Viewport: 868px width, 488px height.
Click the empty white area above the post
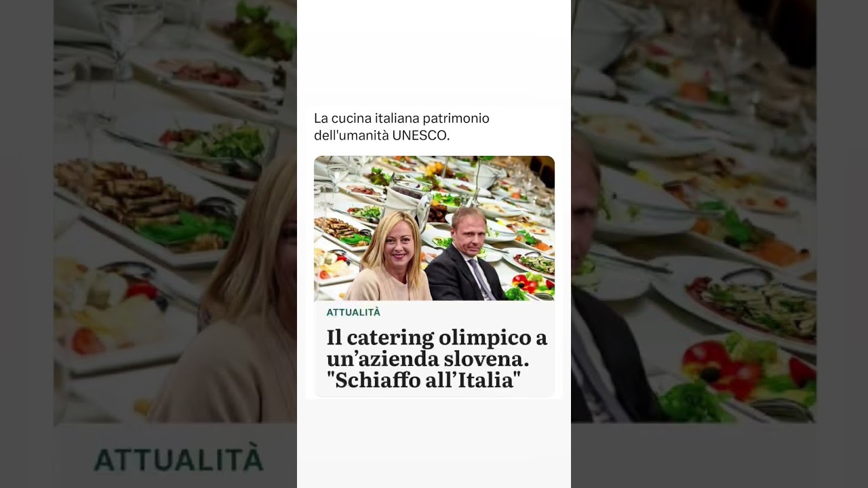[x=434, y=51]
